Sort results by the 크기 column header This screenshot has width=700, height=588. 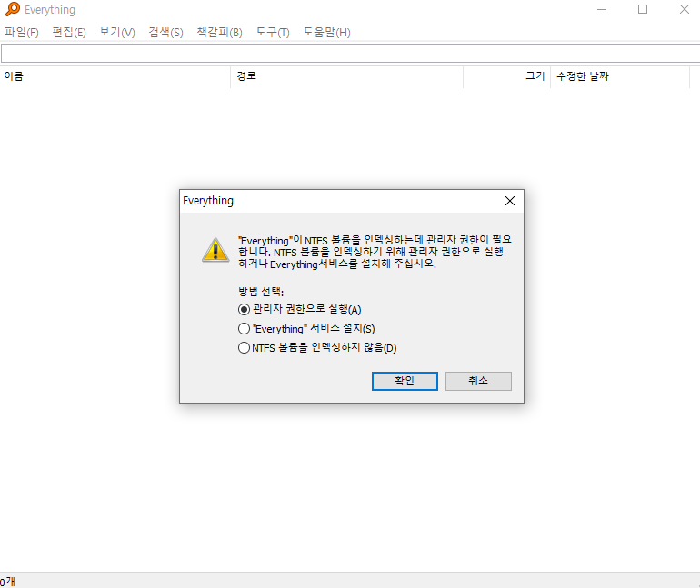(506, 76)
